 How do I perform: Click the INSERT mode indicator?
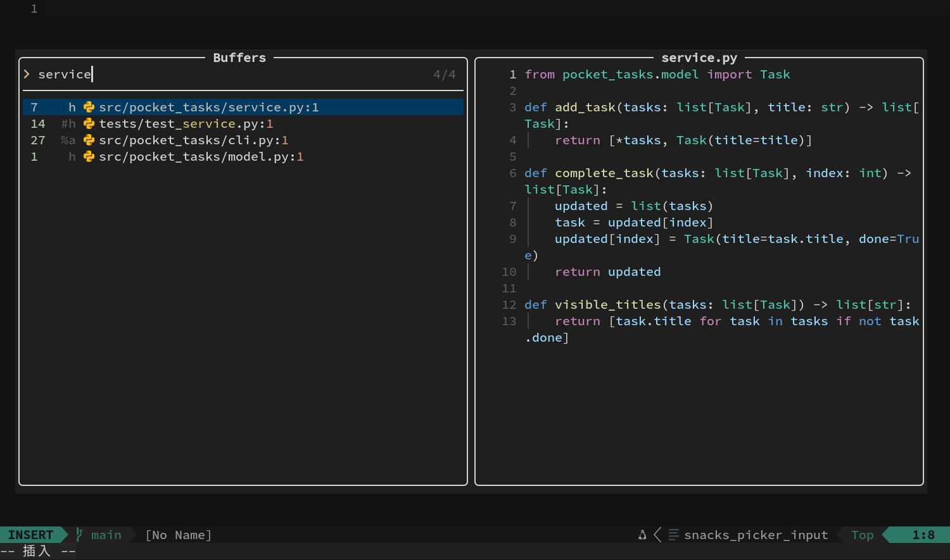tap(30, 535)
